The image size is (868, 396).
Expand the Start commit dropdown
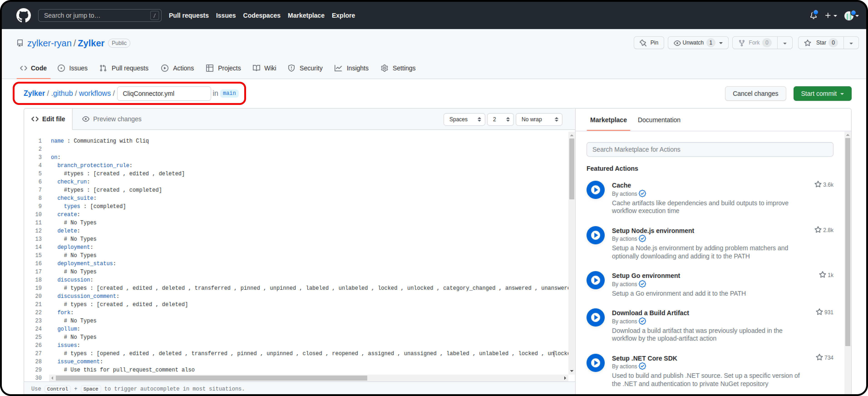tap(822, 94)
